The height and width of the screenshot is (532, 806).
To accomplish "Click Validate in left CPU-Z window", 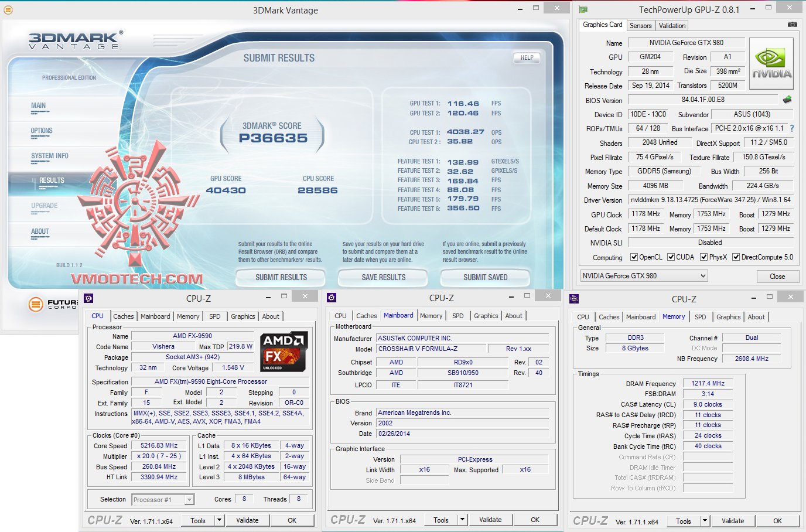I will click(x=247, y=520).
